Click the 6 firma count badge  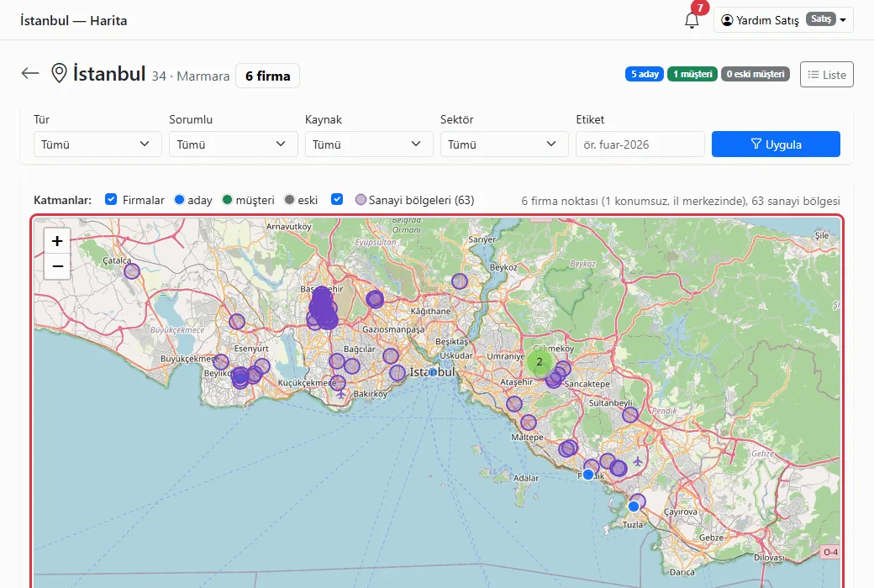(x=267, y=76)
